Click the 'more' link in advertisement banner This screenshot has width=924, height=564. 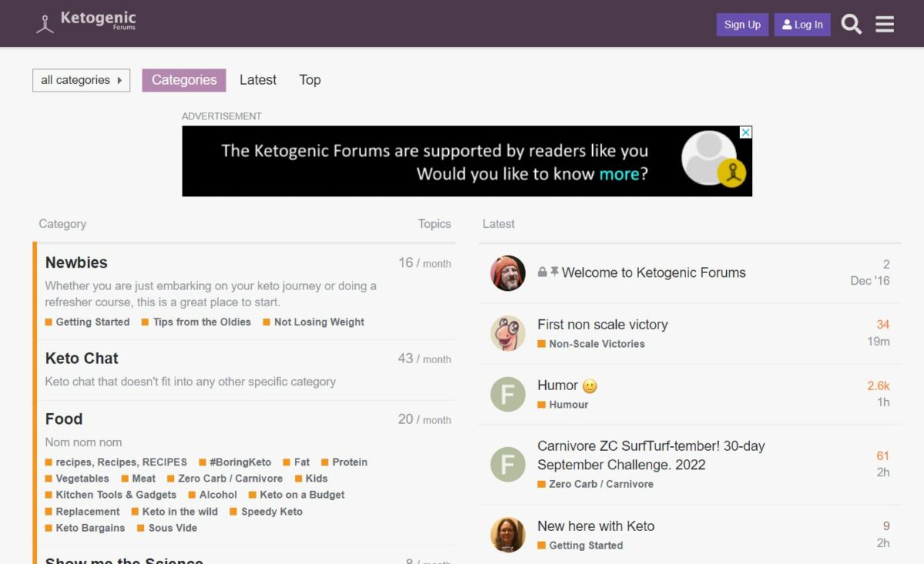pyautogui.click(x=619, y=174)
